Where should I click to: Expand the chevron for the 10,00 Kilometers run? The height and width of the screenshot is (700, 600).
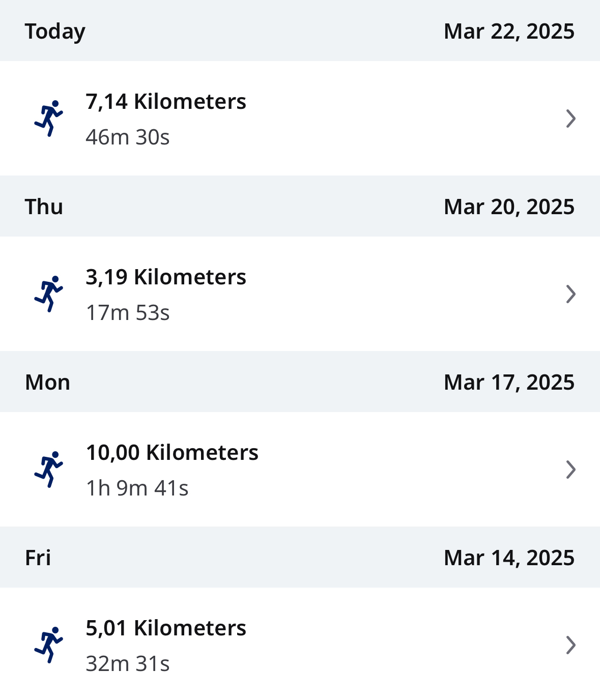570,470
